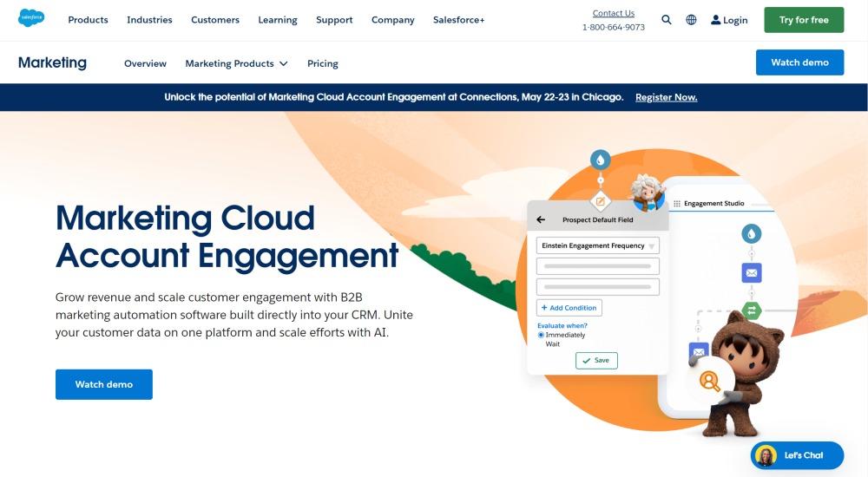Screen dimensions: 868x477
Task: Click water drop icon in Engagement Studio
Action: pos(751,233)
